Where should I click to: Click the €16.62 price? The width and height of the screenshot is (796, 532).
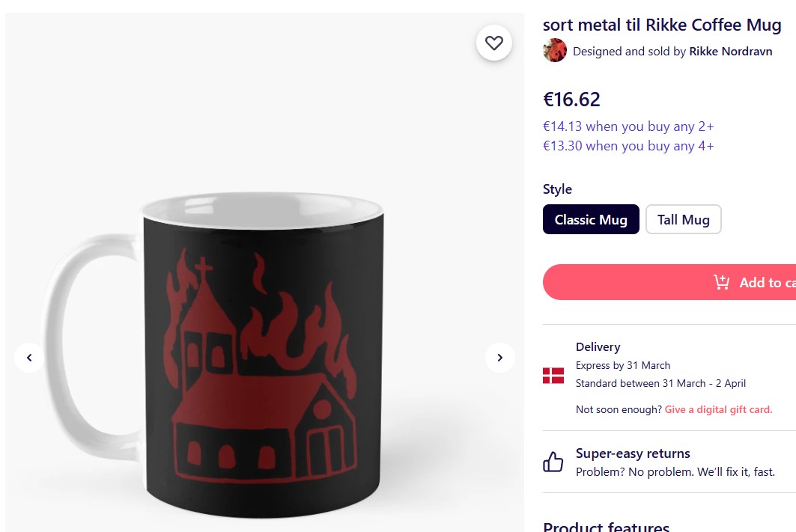[571, 100]
